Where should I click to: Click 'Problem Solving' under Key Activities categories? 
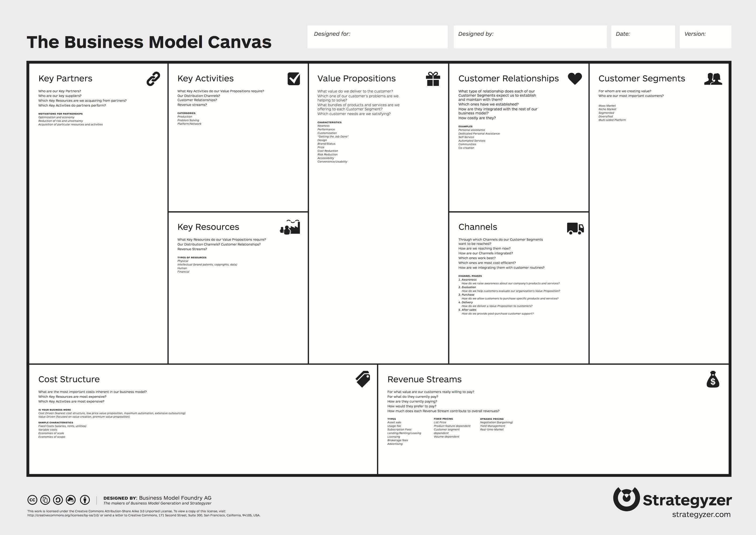(188, 120)
